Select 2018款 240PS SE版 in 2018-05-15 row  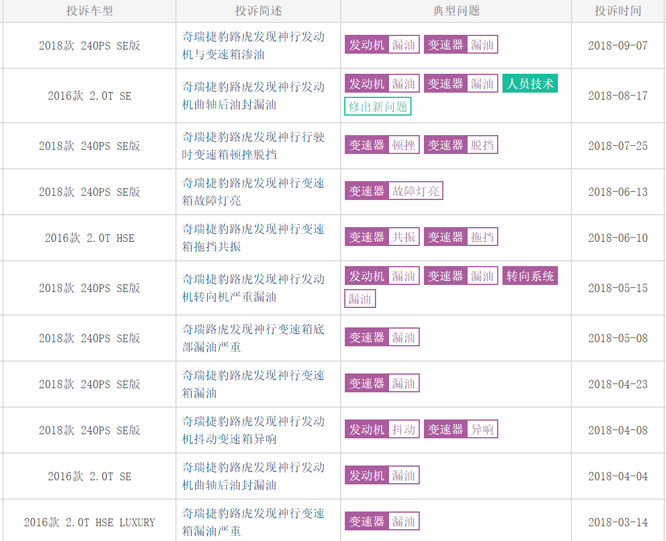(89, 288)
